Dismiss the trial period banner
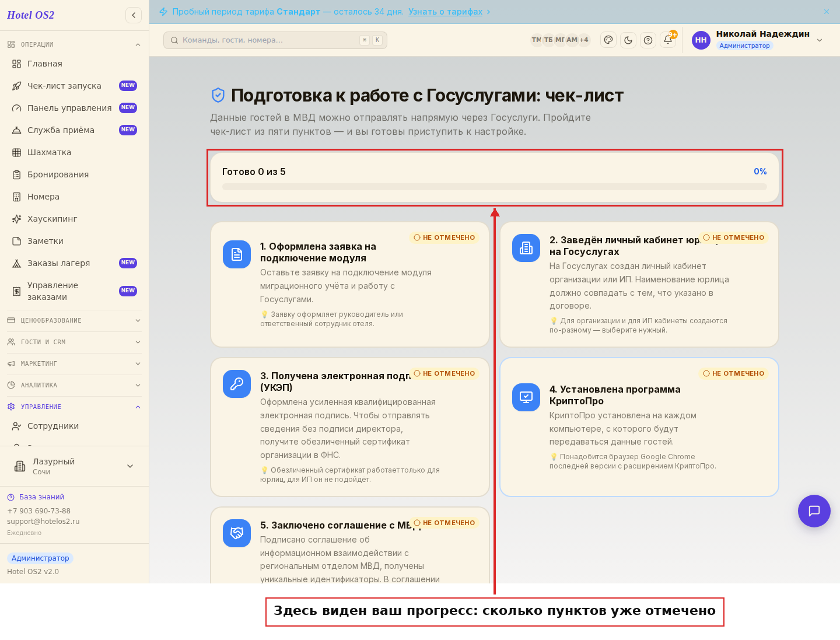The image size is (840, 640). click(827, 12)
